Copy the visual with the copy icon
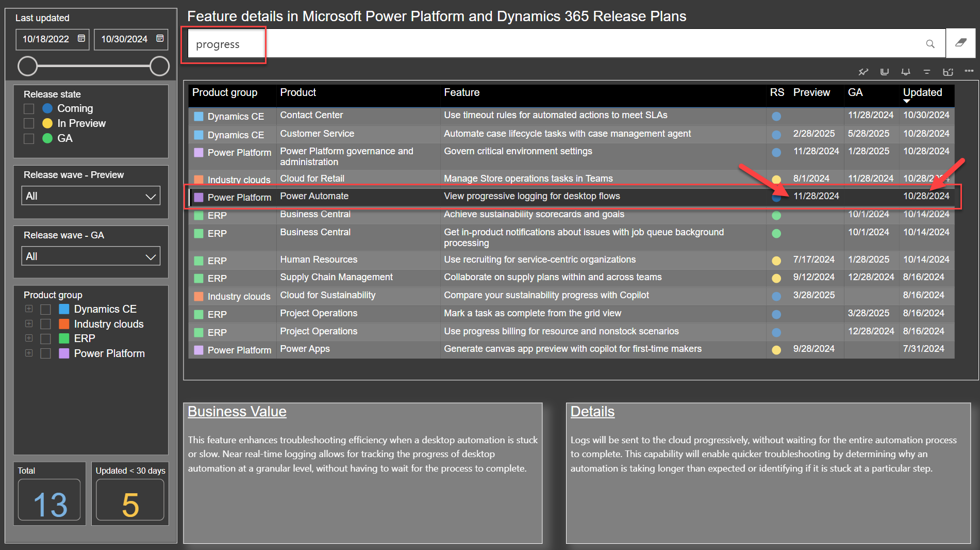 click(x=885, y=72)
